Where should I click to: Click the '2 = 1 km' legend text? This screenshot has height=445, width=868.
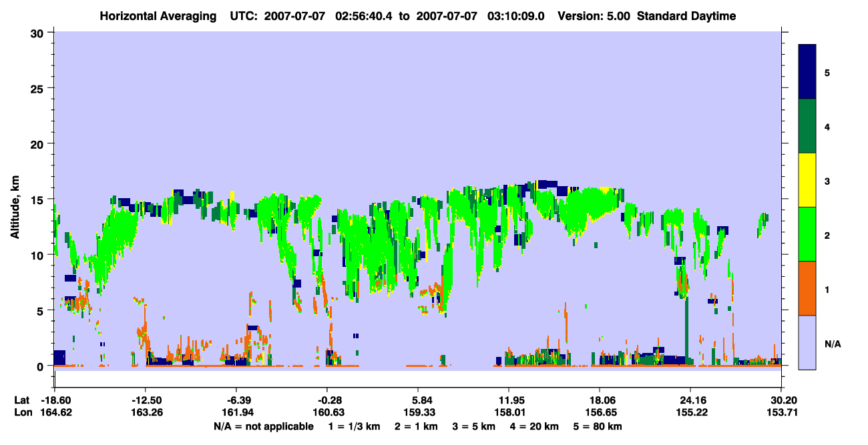click(418, 426)
